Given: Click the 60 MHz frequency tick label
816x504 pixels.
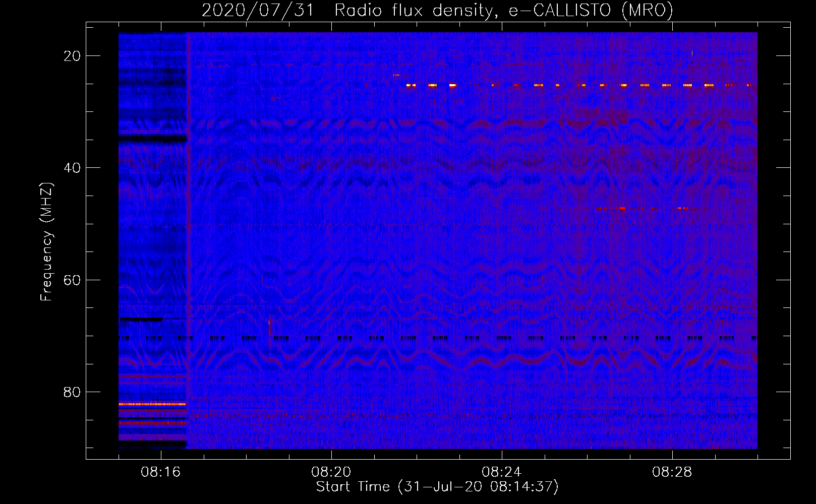Looking at the screenshot, I should pos(72,280).
